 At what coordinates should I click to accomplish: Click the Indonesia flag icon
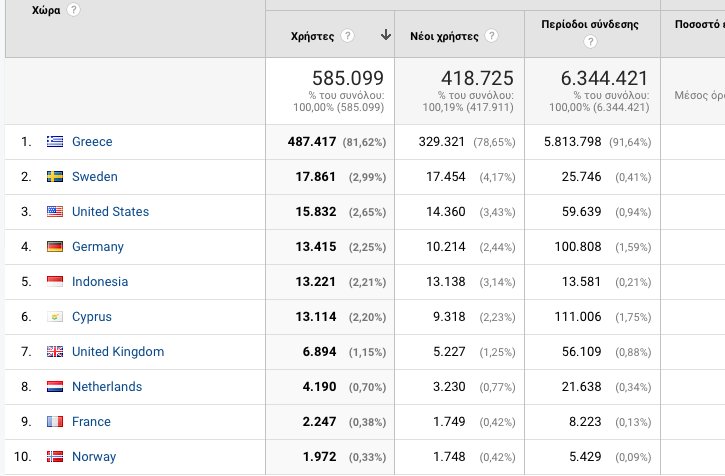[x=55, y=282]
